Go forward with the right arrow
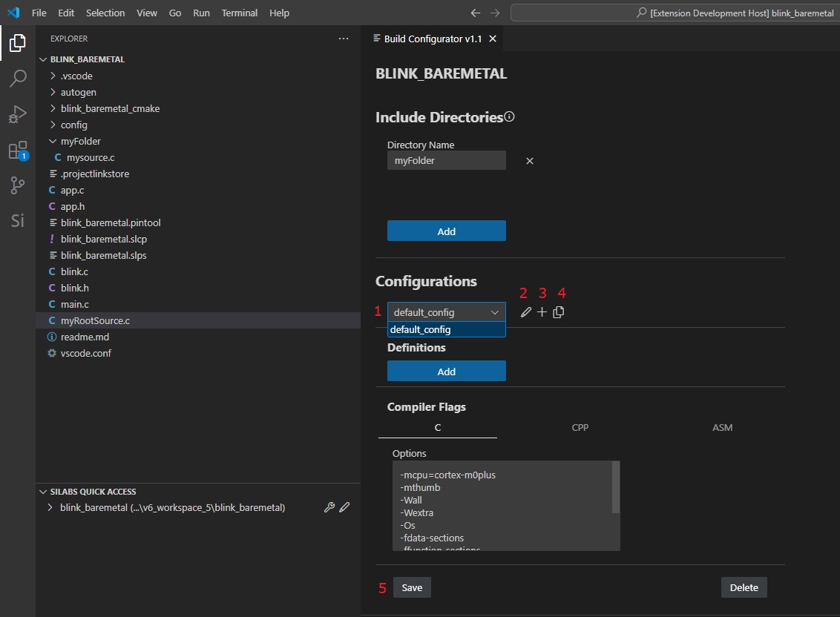This screenshot has height=617, width=840. point(495,13)
